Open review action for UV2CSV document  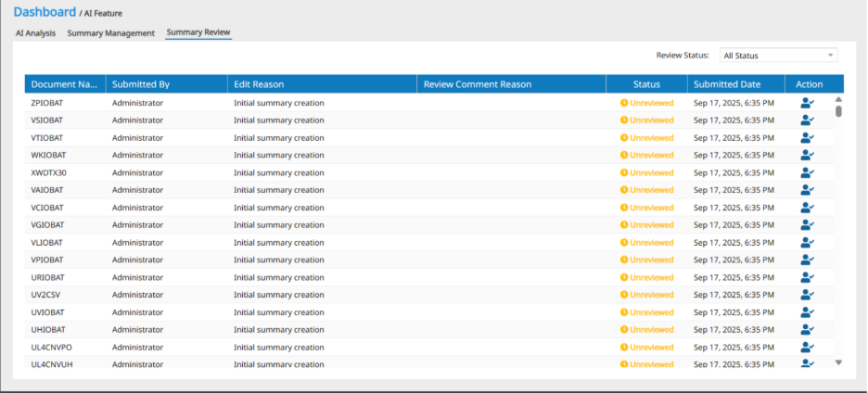(806, 295)
